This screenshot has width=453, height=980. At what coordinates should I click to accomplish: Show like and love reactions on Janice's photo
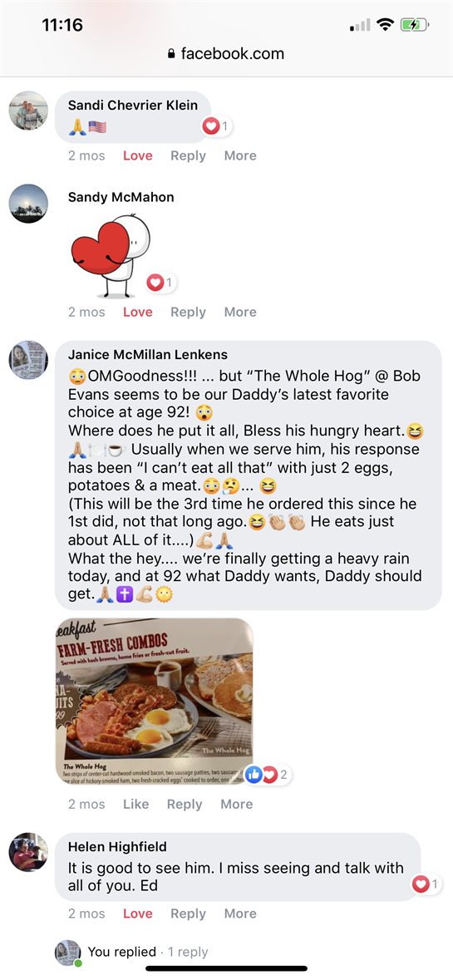(x=268, y=775)
